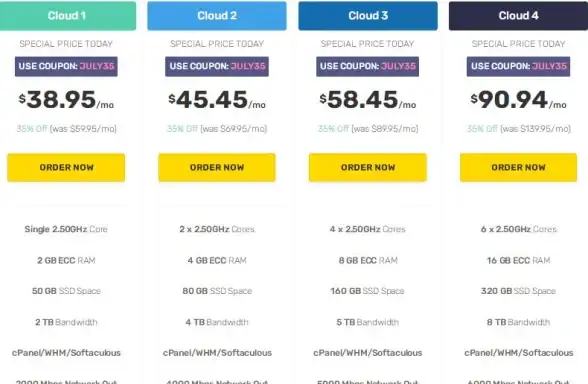588x384 pixels.
Task: Click the JULY35 coupon badge under Cloud 4
Action: pos(518,66)
